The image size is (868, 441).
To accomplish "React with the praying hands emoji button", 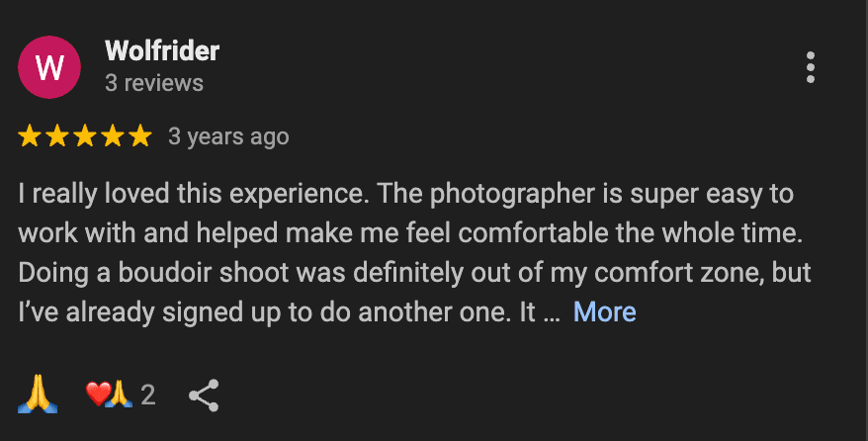I will tap(38, 396).
